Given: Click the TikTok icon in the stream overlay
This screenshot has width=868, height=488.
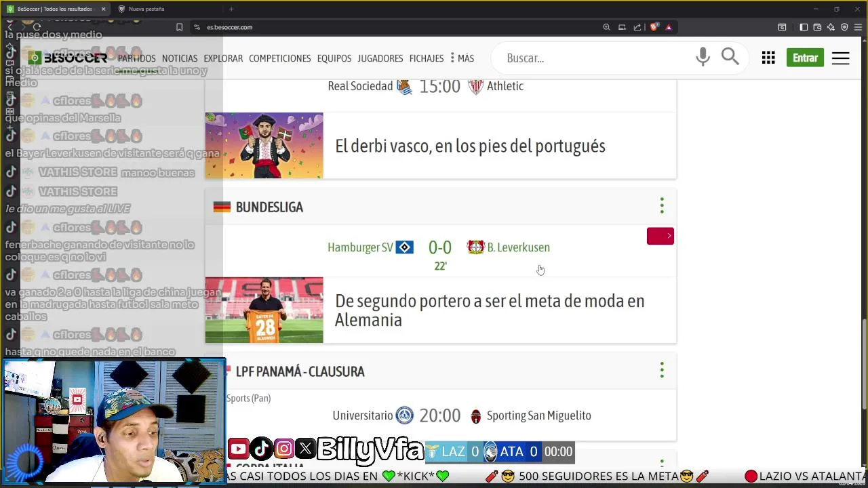Looking at the screenshot, I should 261,449.
